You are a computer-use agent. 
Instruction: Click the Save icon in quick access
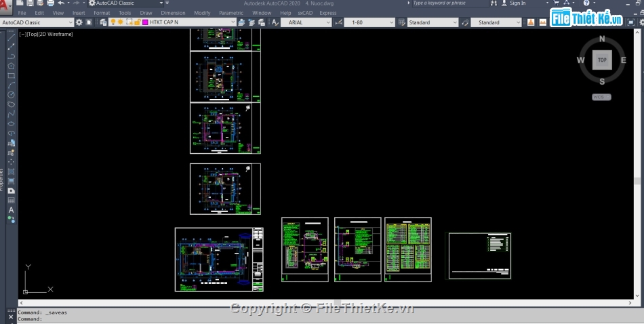[x=30, y=3]
